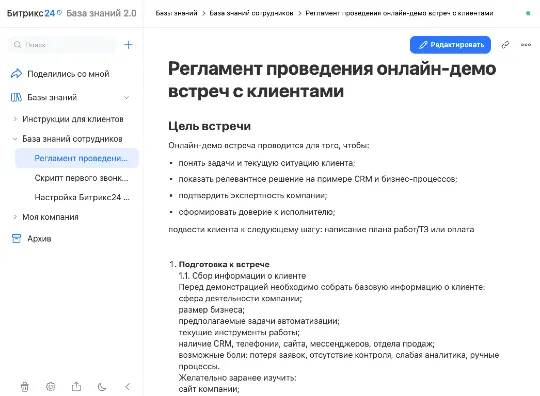The width and height of the screenshot is (540, 396).
Task: Click line 'текущие инструменты работы'
Action: tap(239, 332)
